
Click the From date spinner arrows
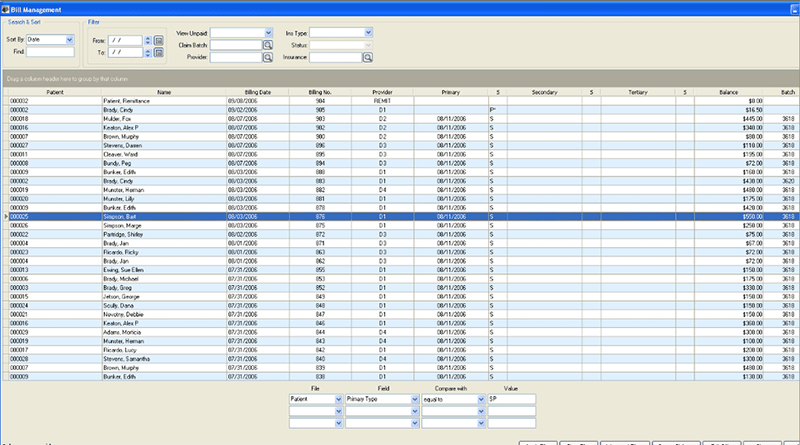tap(148, 40)
